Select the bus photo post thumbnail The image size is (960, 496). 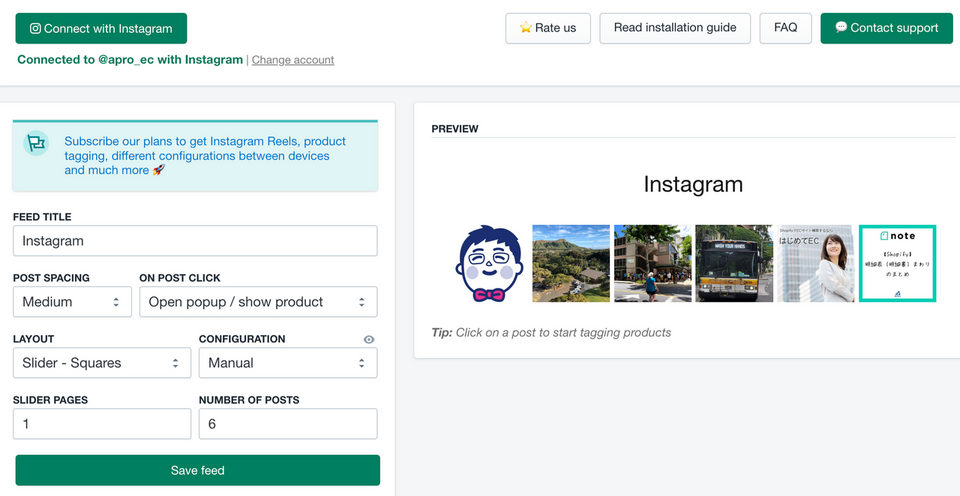tap(734, 263)
